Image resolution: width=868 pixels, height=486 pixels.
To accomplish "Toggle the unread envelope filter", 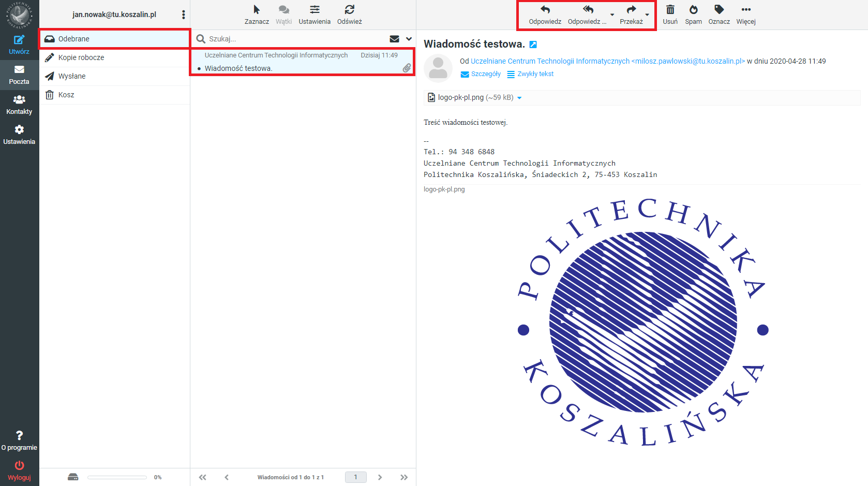I will (x=394, y=39).
